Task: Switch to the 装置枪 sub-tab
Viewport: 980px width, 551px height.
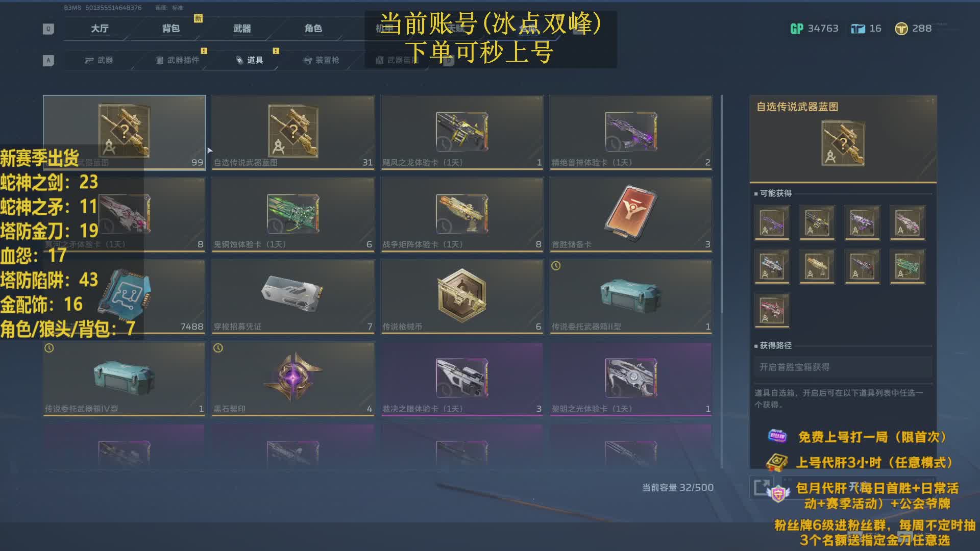Action: tap(322, 60)
